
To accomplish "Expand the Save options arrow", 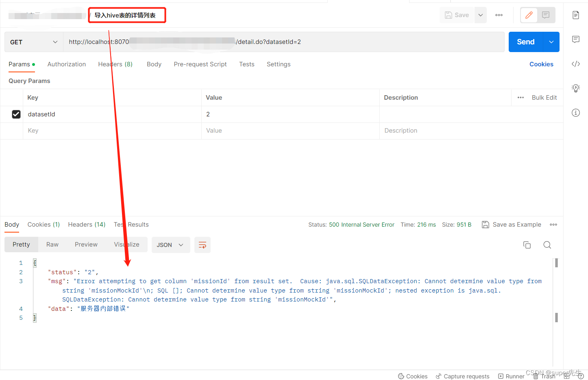I will click(480, 15).
